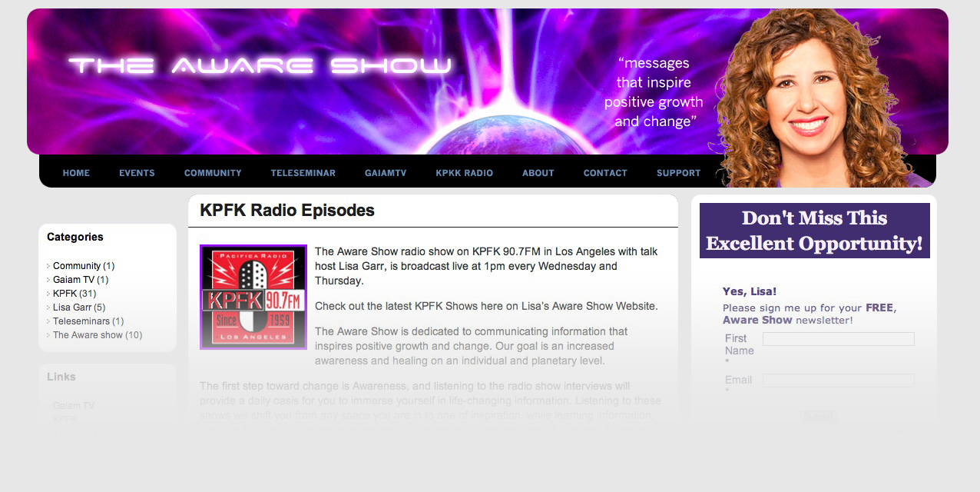Click the Links sidebar heading
This screenshot has width=980, height=492.
pos(61,377)
